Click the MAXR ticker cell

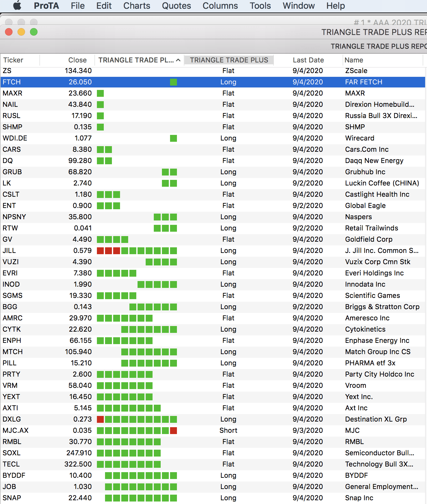point(13,93)
